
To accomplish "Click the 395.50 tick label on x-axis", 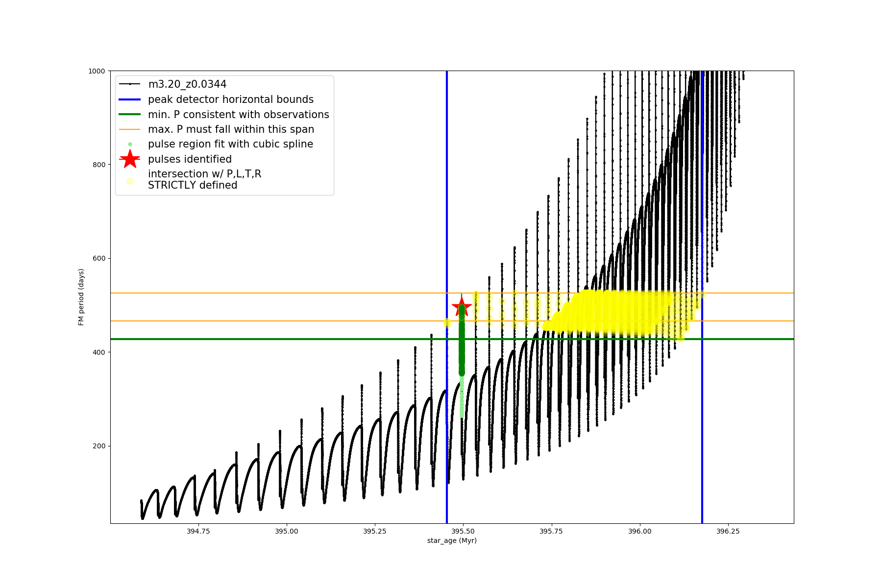I will [463, 531].
